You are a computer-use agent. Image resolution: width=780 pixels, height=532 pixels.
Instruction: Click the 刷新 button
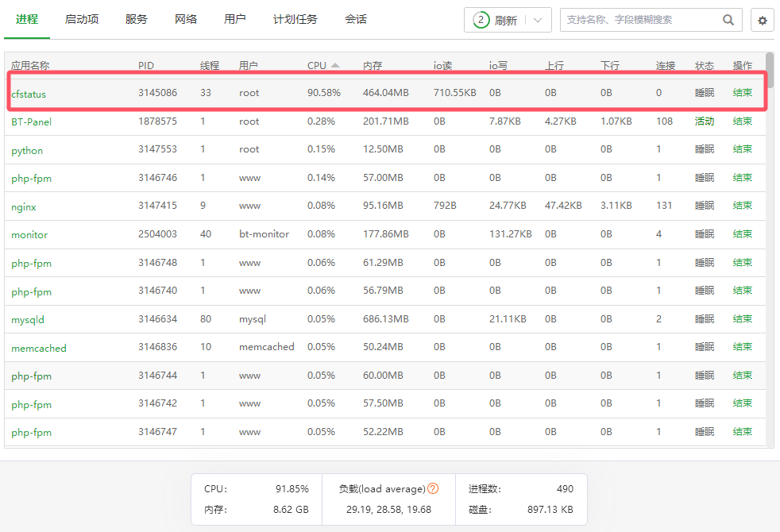click(x=506, y=21)
